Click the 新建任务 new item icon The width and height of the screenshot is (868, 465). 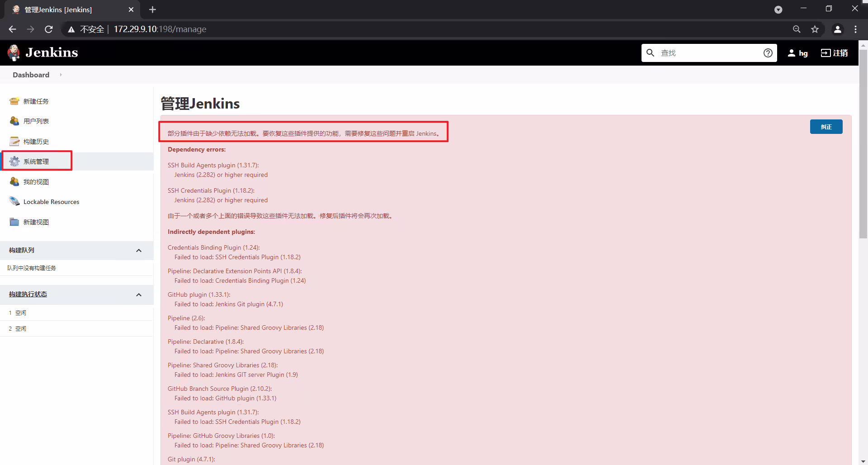[14, 101]
